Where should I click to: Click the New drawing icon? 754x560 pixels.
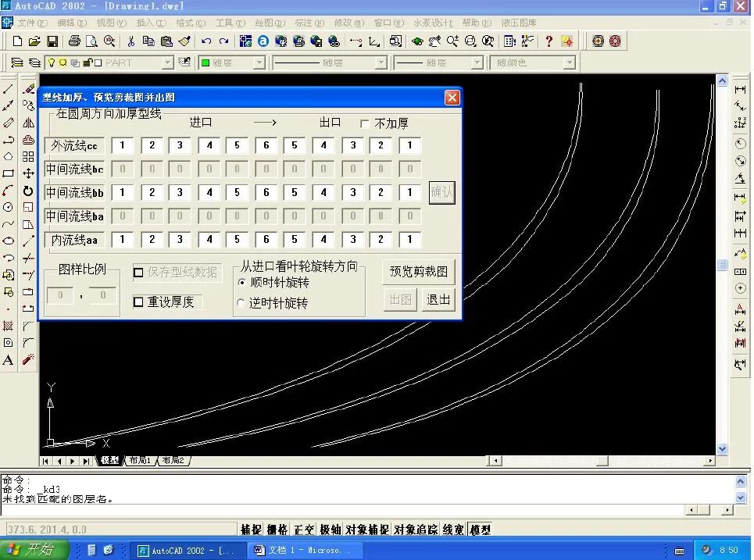[x=17, y=41]
